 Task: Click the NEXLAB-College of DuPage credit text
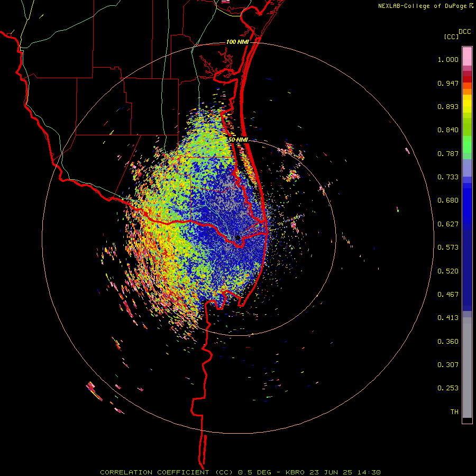point(422,6)
